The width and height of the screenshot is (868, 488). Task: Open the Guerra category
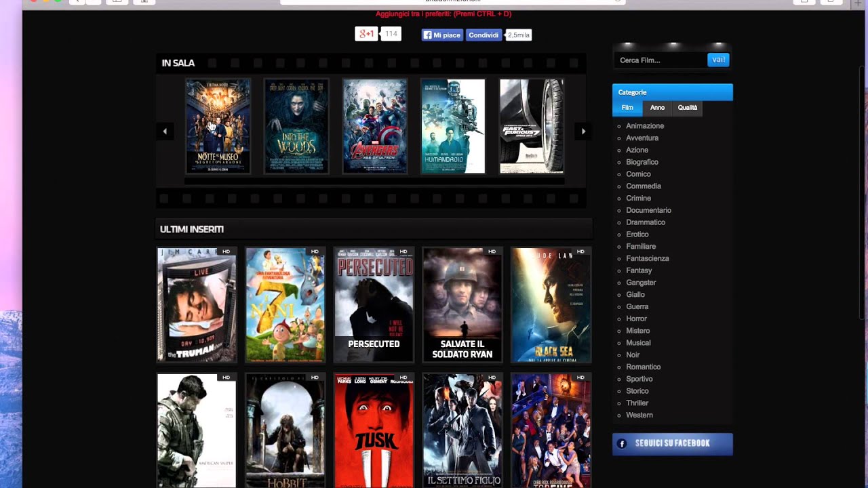coord(637,307)
